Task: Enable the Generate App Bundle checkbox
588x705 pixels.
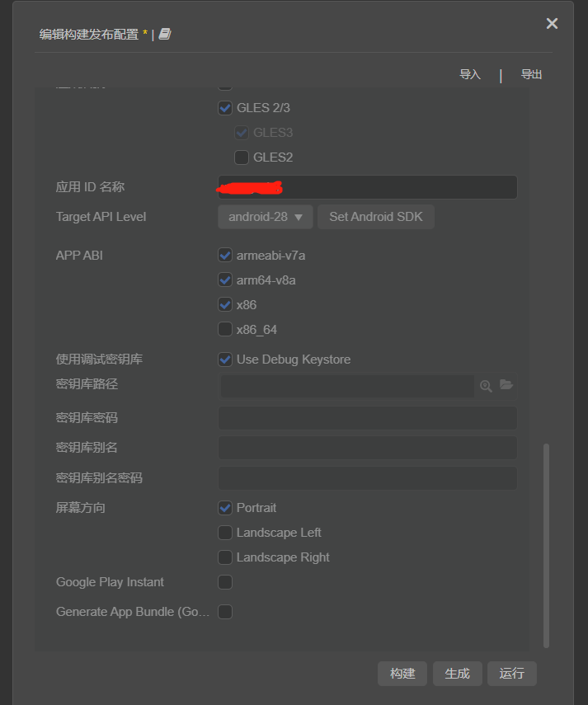Action: click(x=225, y=612)
